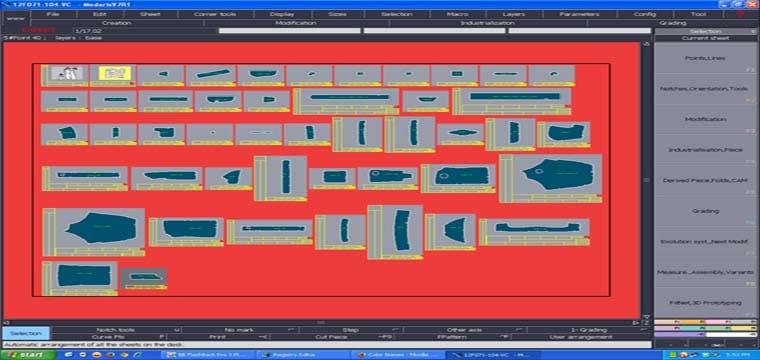Expand the Notch tools dropdown
The height and width of the screenshot is (360, 760).
point(116,330)
